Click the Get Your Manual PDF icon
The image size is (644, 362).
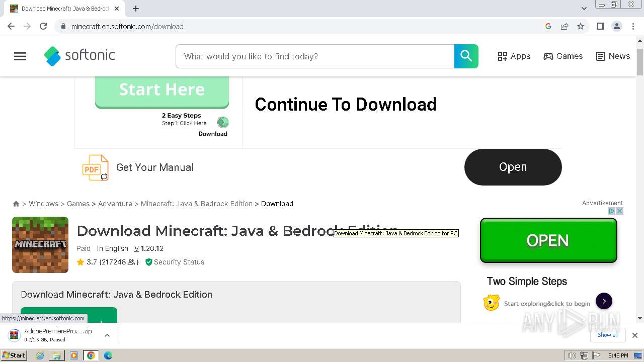pyautogui.click(x=95, y=167)
